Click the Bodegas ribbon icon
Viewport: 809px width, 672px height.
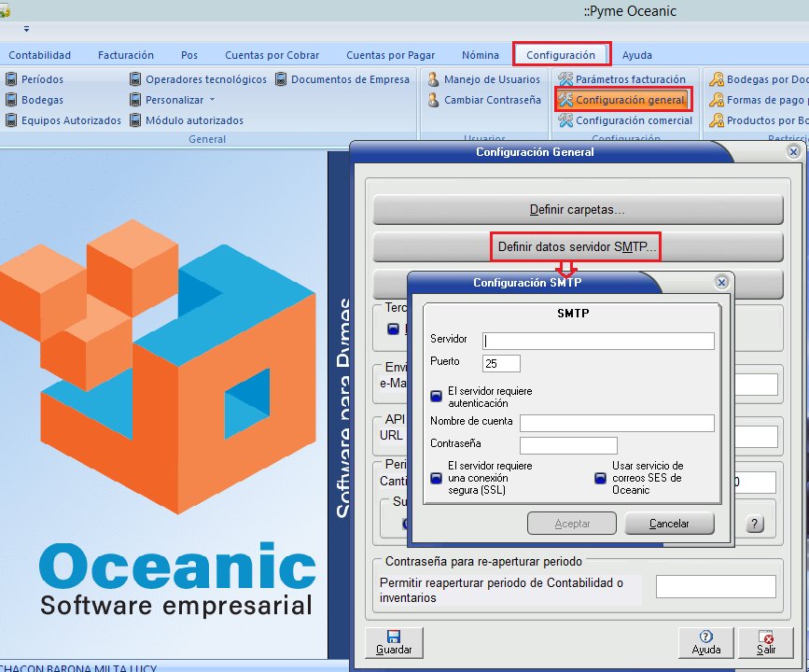pos(12,100)
